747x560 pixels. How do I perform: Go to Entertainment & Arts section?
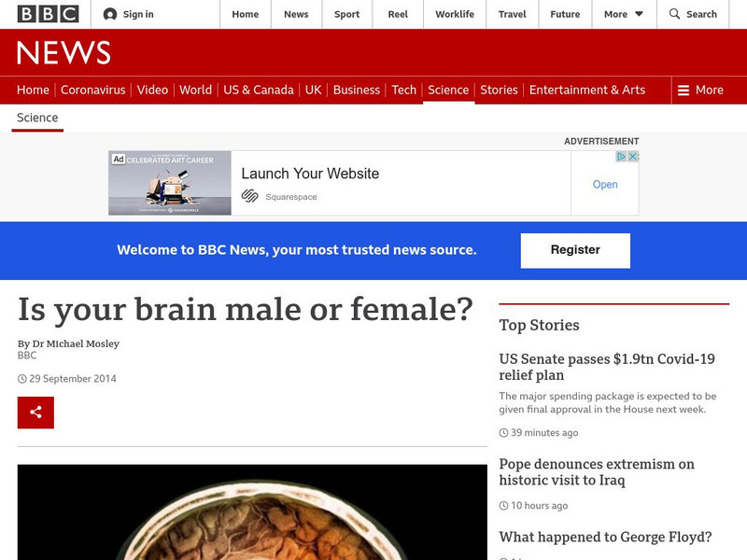tap(586, 90)
